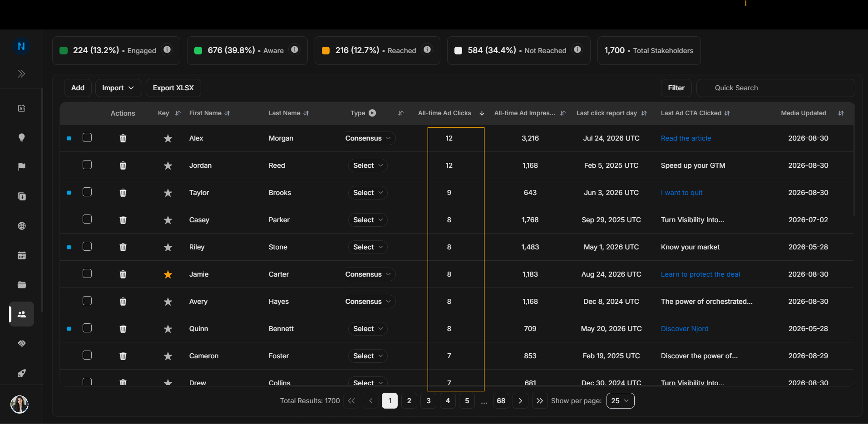
Task: Delete Alex Morgan row with trash icon
Action: [123, 138]
